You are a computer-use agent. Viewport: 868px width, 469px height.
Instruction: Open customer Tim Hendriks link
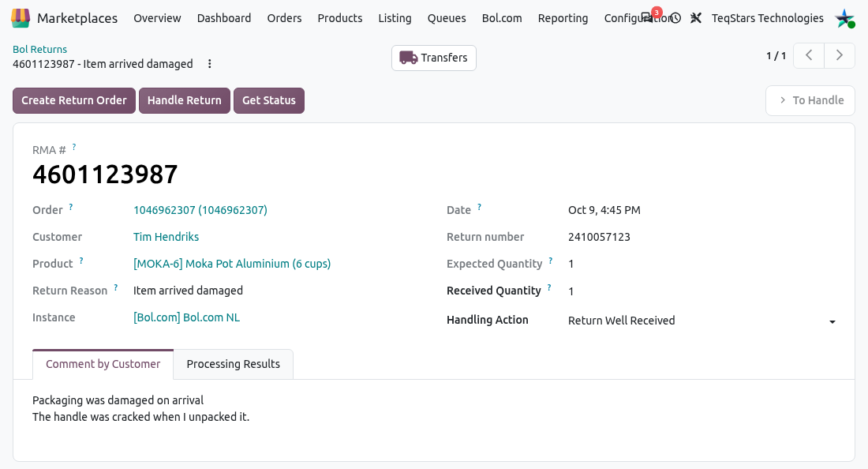coord(166,237)
